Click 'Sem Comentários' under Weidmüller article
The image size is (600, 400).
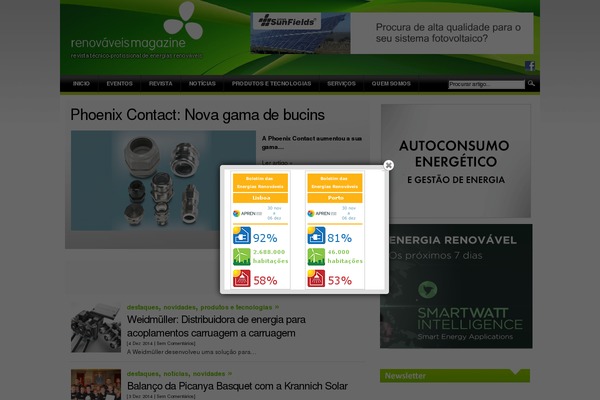176,343
